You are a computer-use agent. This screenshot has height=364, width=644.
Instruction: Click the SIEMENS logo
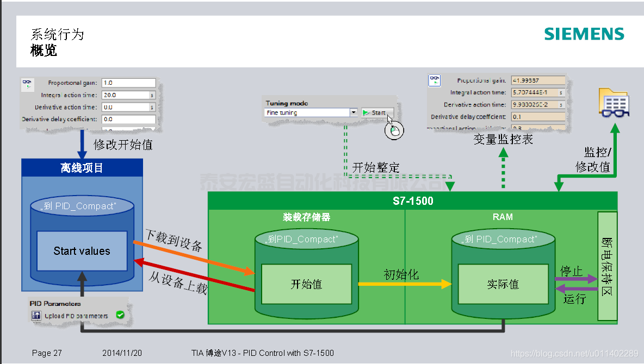click(584, 34)
